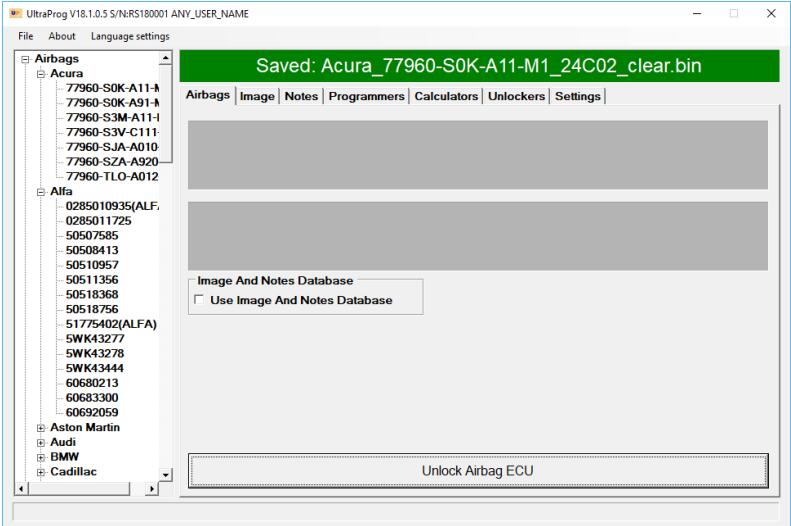
Task: Select the 0285010935(ALF entry
Action: (112, 206)
